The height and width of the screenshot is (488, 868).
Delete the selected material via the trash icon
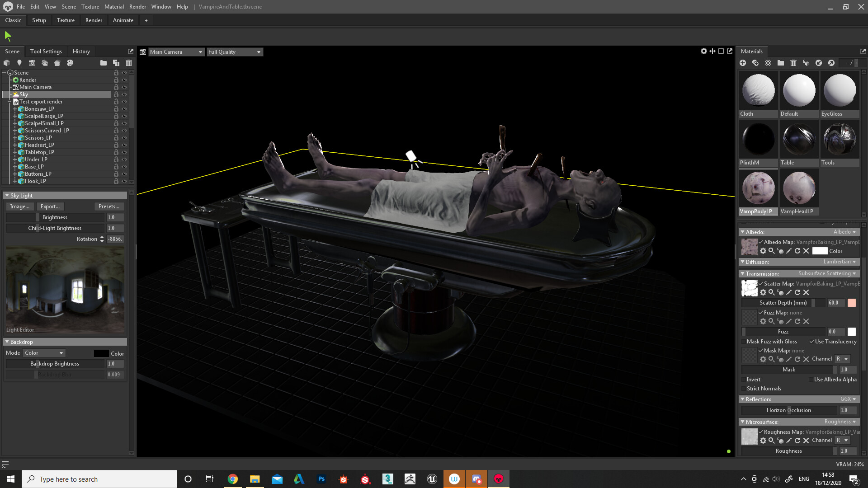793,63
